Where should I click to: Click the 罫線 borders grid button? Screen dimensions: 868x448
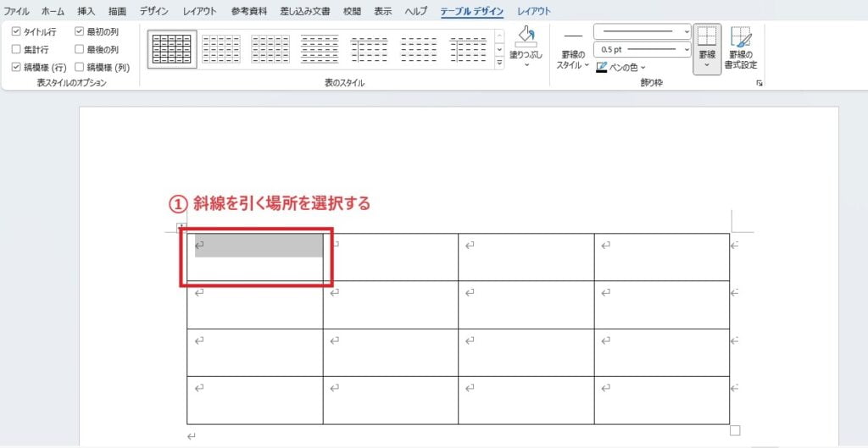pyautogui.click(x=707, y=36)
